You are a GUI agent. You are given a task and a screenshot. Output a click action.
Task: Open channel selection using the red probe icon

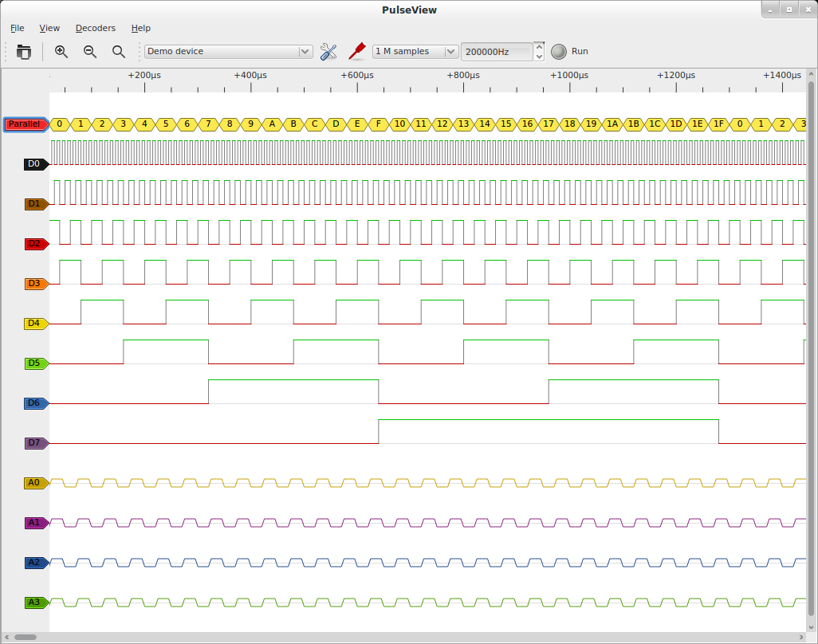coord(356,52)
